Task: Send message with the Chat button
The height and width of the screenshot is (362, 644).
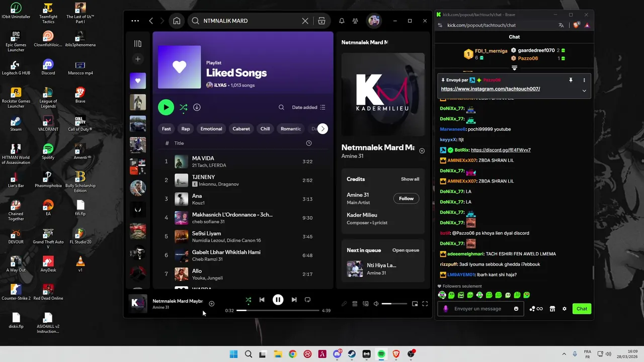Action: [582, 309]
